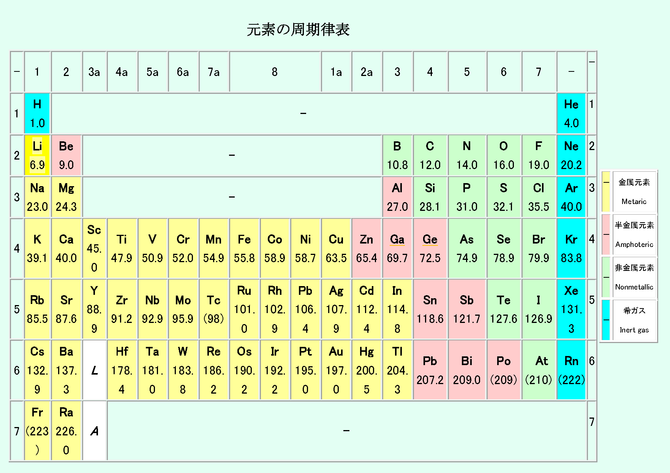Screen dimensions: 670x473
Task: Click the Beryllium (Be) cell
Action: (x=67, y=155)
